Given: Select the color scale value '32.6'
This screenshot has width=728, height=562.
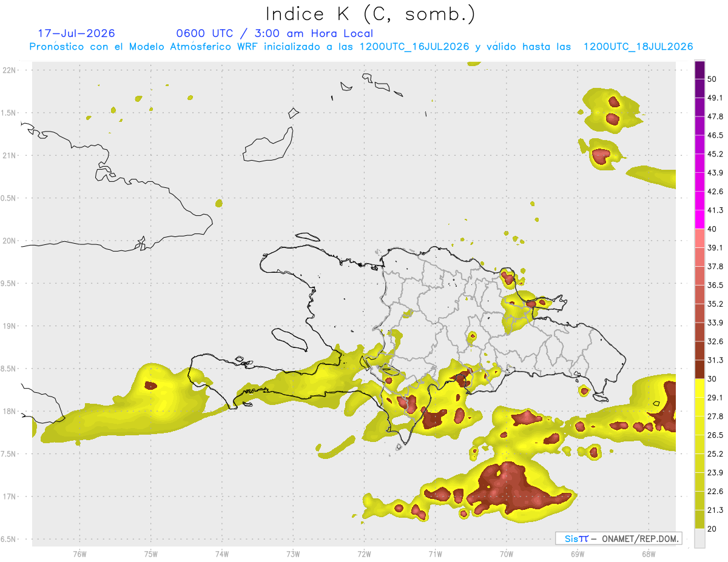Looking at the screenshot, I should click(715, 341).
